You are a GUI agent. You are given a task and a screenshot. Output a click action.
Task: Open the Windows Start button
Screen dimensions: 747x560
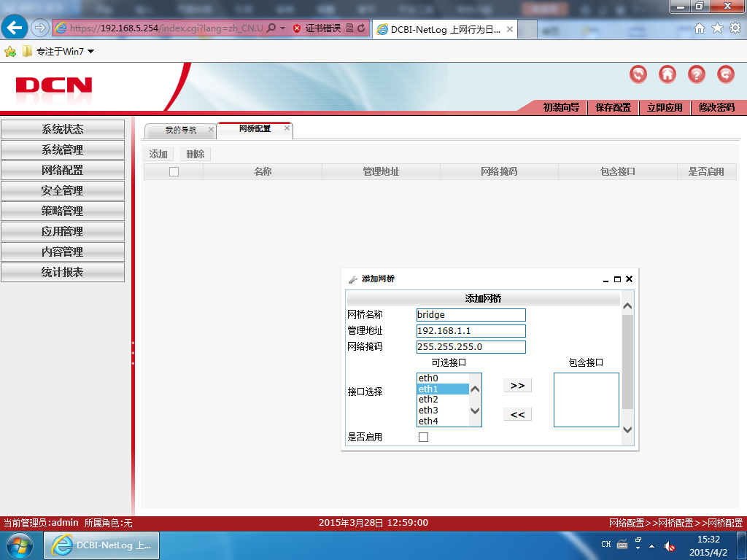tap(20, 545)
